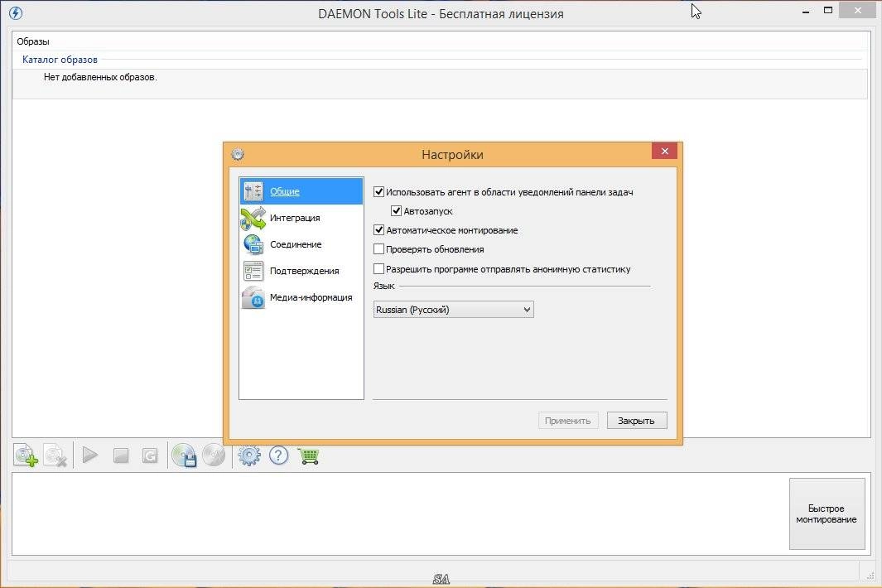
Task: Click the Общие sliders icon
Action: tap(253, 191)
